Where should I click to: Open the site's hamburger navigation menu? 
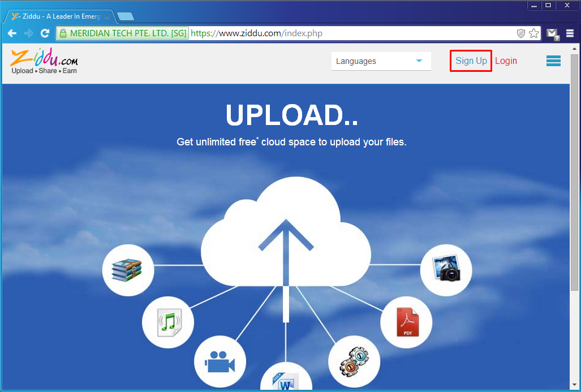tap(553, 61)
